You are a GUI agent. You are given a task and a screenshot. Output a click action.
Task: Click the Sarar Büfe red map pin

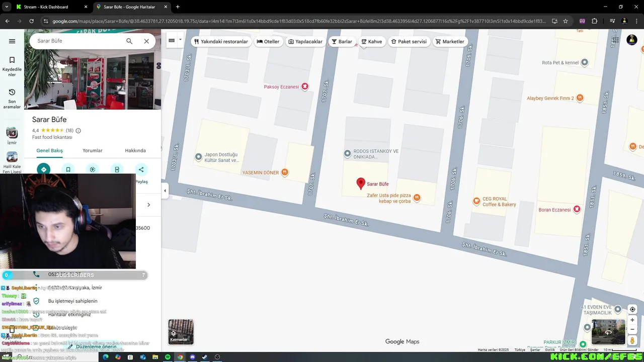coord(361,184)
